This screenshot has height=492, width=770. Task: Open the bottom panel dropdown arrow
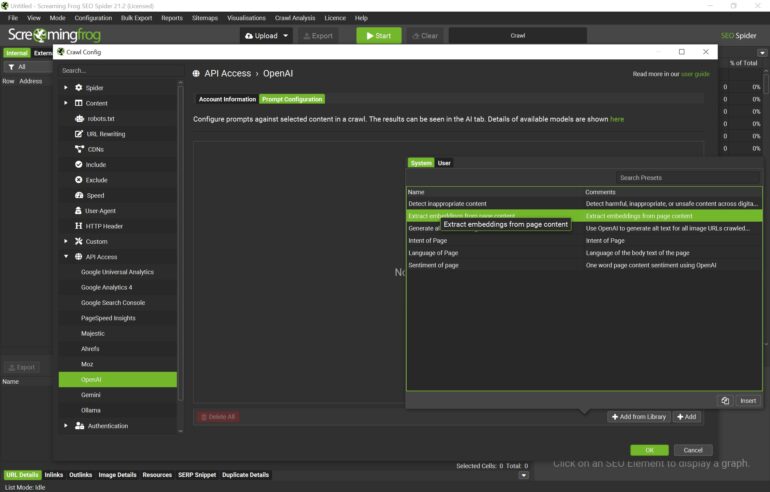523,475
